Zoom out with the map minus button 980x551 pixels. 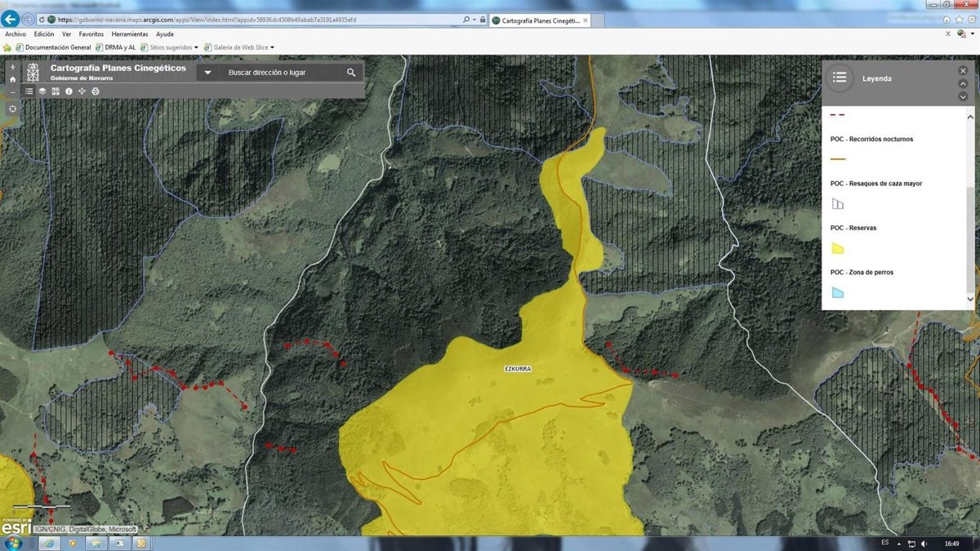point(12,91)
